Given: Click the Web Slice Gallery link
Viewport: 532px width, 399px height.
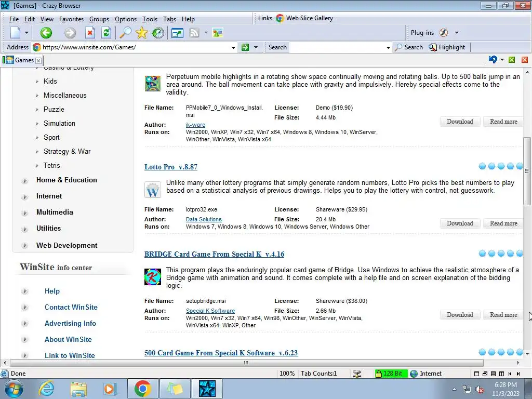Looking at the screenshot, I should [x=304, y=18].
